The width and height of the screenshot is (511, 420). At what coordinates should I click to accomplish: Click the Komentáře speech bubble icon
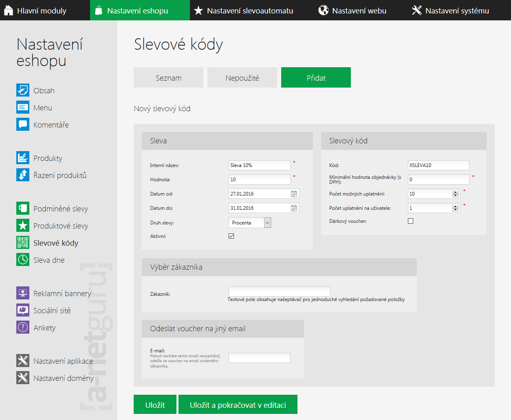23,124
